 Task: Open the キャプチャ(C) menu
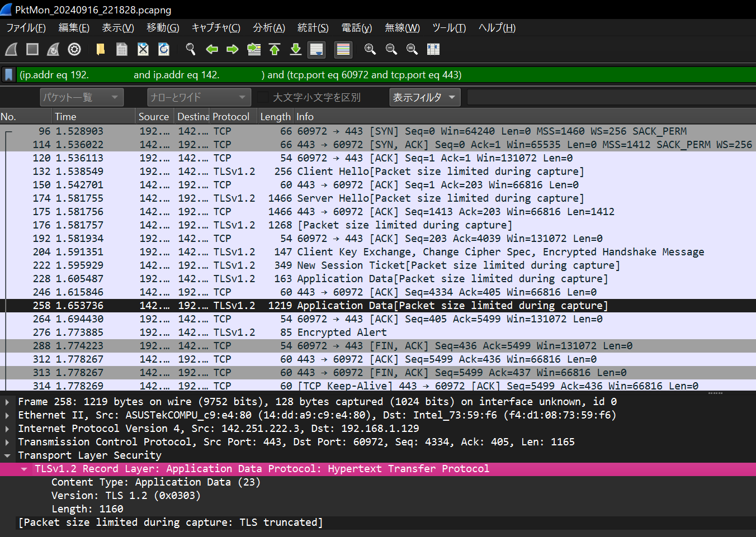[216, 28]
